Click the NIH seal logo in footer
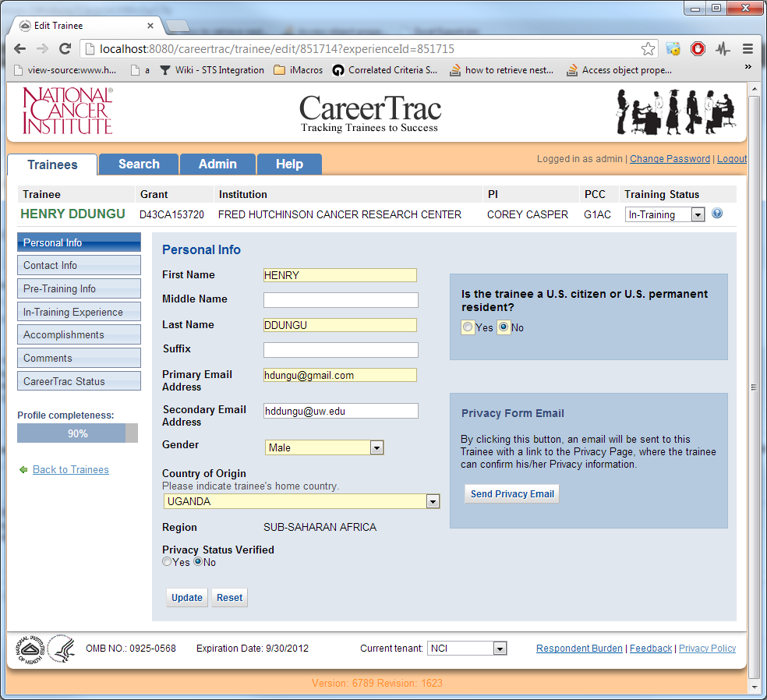 point(30,649)
